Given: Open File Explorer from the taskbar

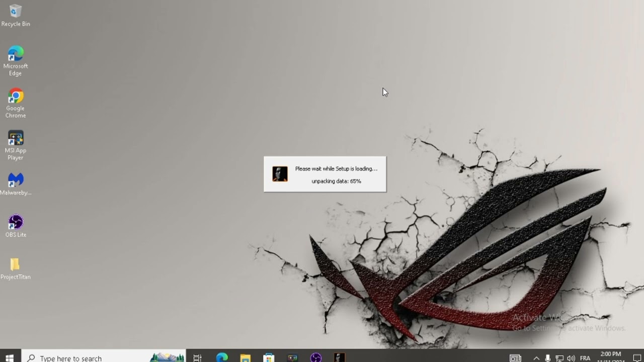Looking at the screenshot, I should coord(245,358).
